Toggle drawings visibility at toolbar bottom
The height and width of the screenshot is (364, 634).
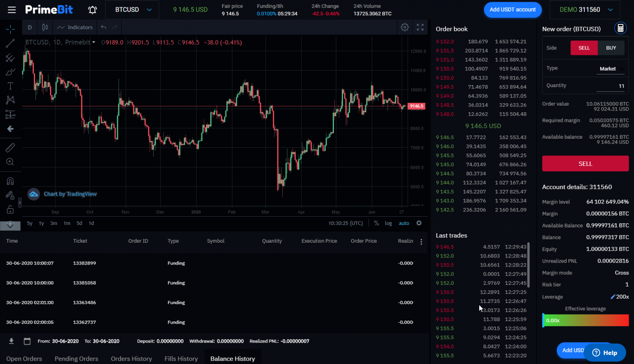(10, 225)
